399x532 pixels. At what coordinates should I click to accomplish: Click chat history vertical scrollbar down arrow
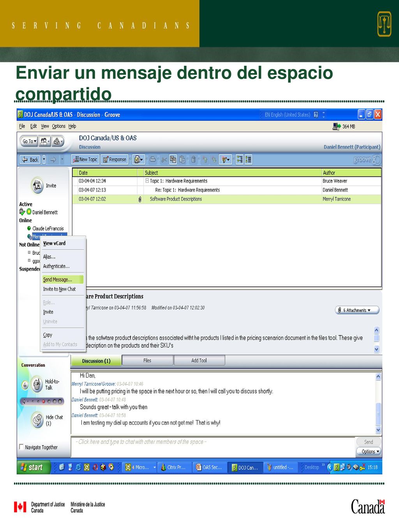point(378,430)
